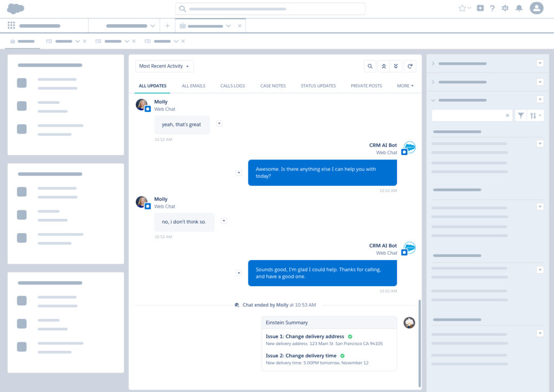This screenshot has width=554, height=392.
Task: Click the right panel filter search field
Action: pos(472,116)
